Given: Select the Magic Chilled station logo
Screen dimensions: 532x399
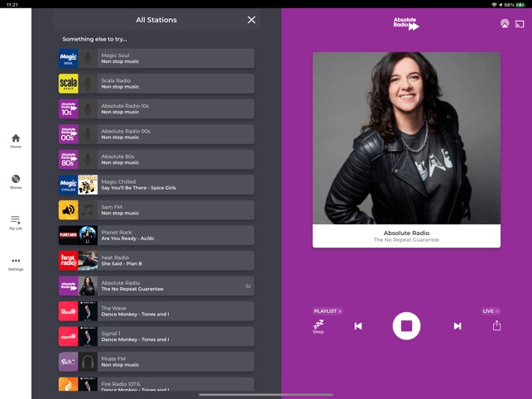Looking at the screenshot, I should [x=68, y=185].
